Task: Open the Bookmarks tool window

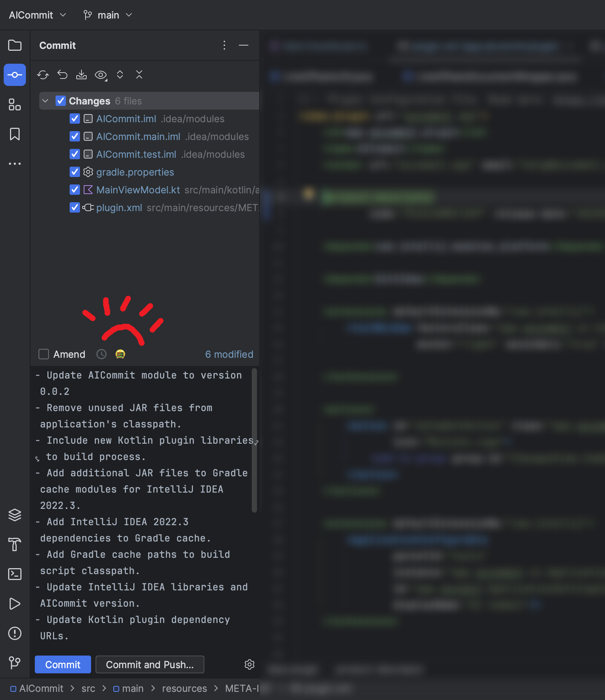Action: click(x=15, y=134)
